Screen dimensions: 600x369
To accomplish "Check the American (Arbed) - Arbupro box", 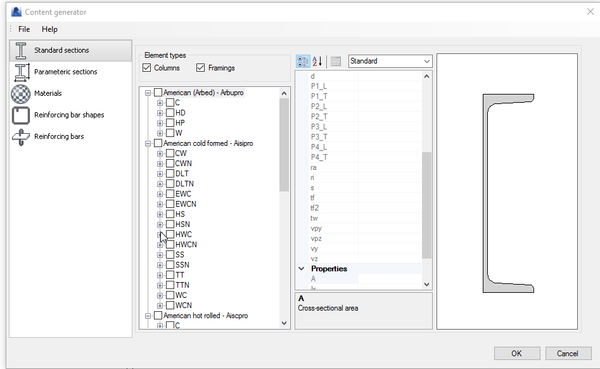I will point(158,93).
